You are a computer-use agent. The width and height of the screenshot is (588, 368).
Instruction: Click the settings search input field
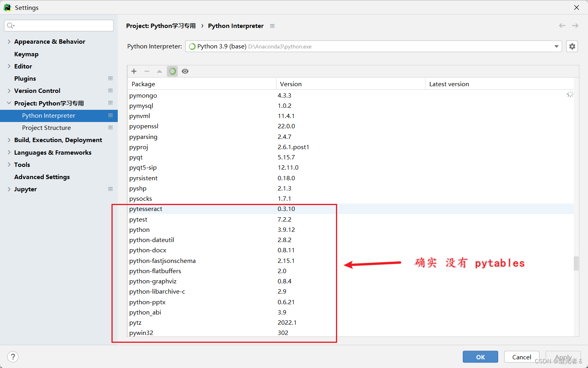(x=59, y=26)
